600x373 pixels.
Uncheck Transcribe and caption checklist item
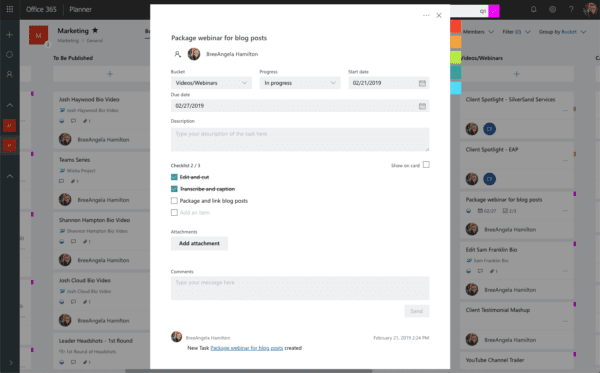174,189
